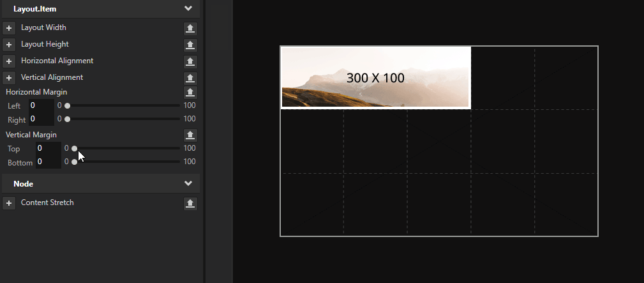Expand Vertical Alignment with plus button
This screenshot has width=644, height=283.
click(x=9, y=78)
